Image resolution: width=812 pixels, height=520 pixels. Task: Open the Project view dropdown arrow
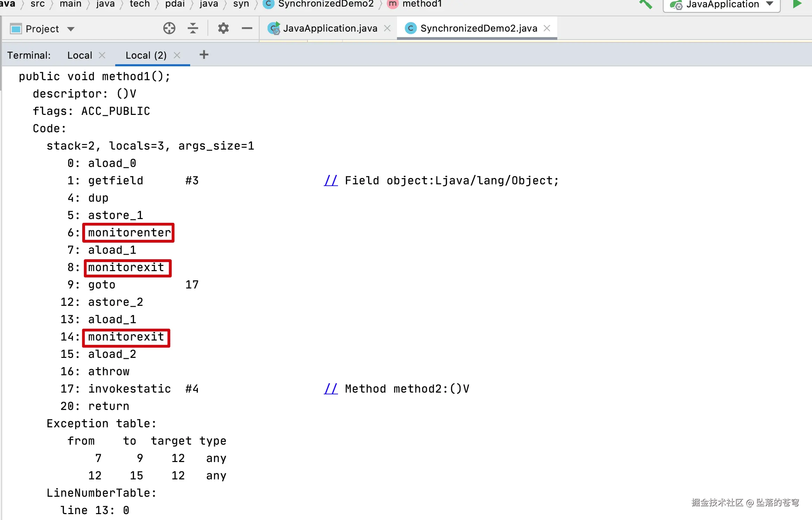click(71, 29)
